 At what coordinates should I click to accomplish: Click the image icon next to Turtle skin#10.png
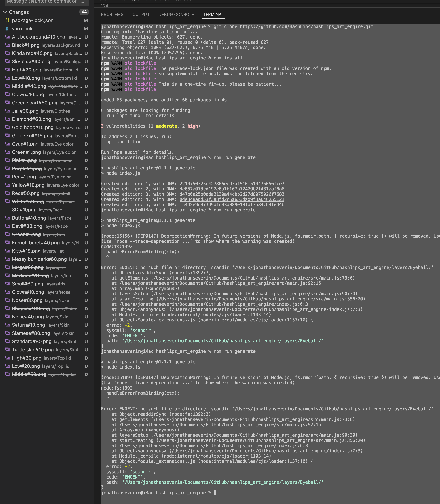[7, 350]
